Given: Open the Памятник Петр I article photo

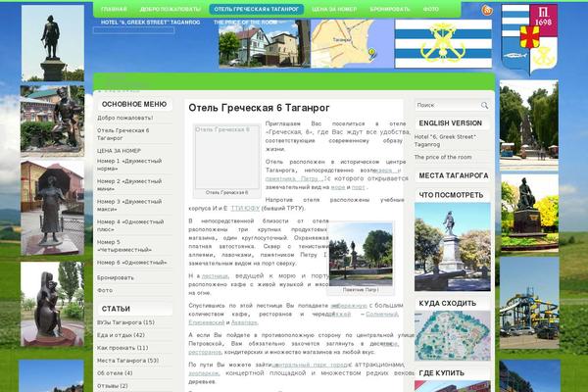Looking at the screenshot, I should click(361, 255).
